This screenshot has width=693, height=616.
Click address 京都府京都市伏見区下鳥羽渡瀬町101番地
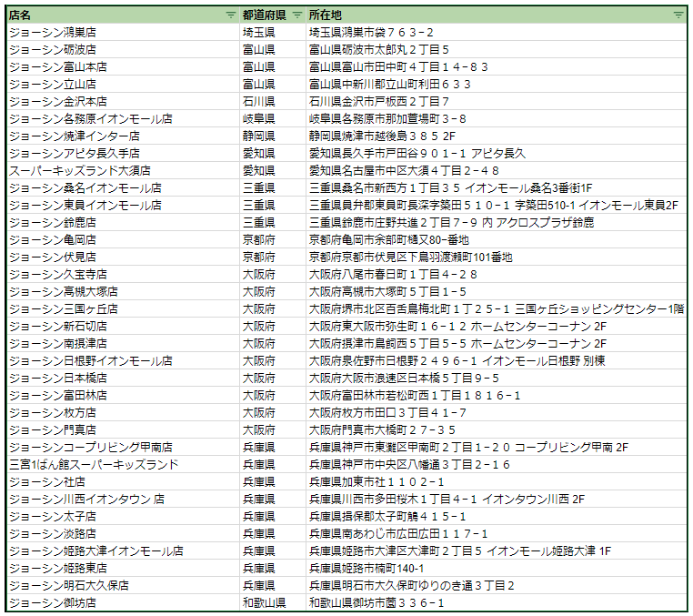[x=497, y=257]
